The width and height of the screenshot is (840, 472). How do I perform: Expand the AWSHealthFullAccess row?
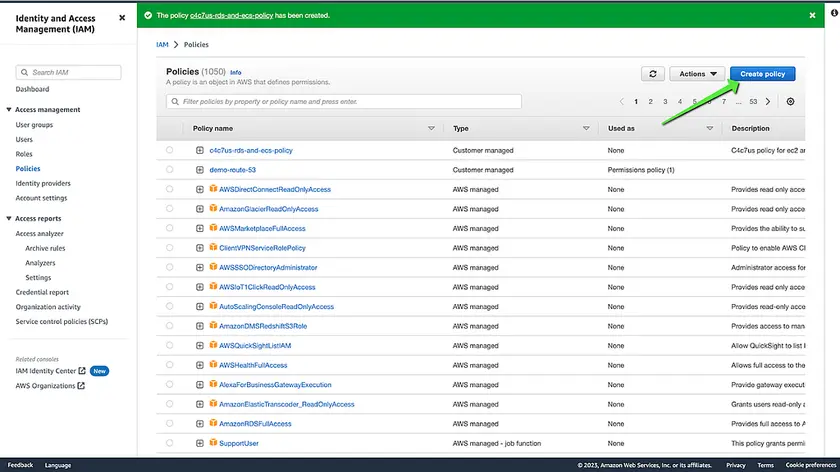200,365
